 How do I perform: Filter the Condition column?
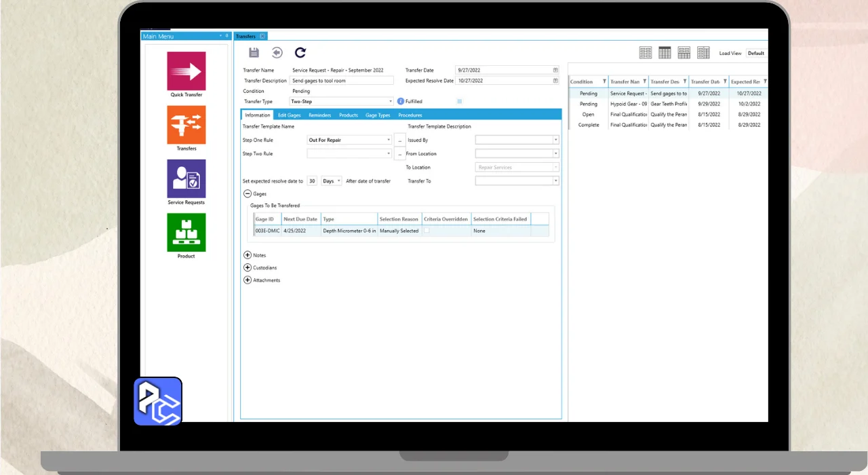(x=604, y=81)
